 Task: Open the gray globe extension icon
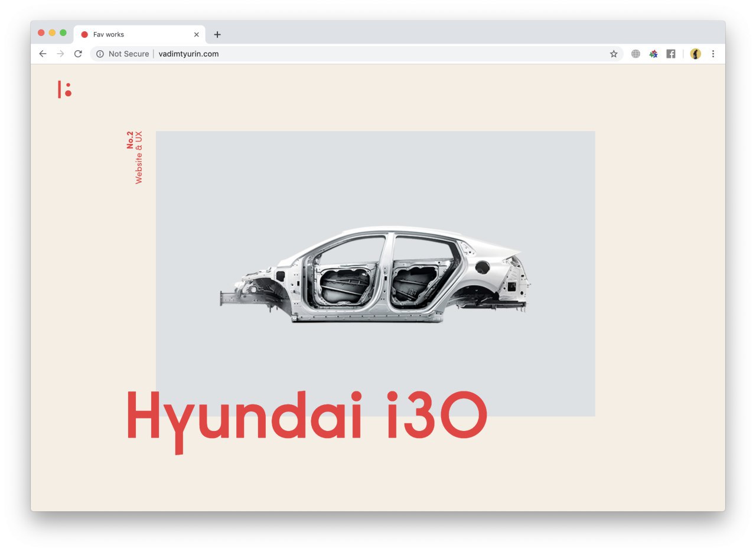coord(636,54)
